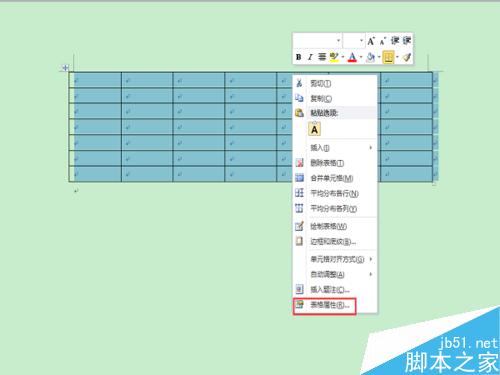Open font size dropdown arrow
500x375 pixels.
[362, 41]
